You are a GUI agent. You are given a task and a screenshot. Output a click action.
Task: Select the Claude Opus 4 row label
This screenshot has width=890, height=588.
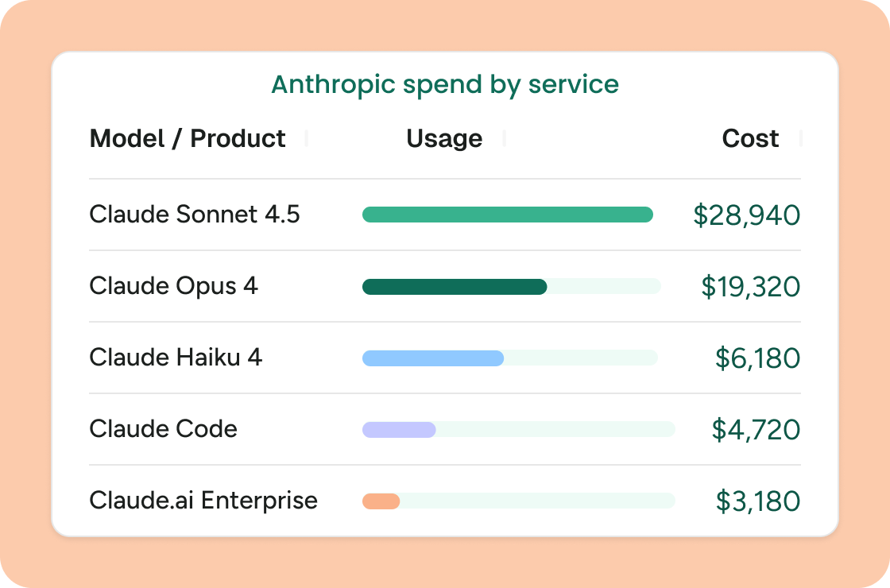(174, 286)
